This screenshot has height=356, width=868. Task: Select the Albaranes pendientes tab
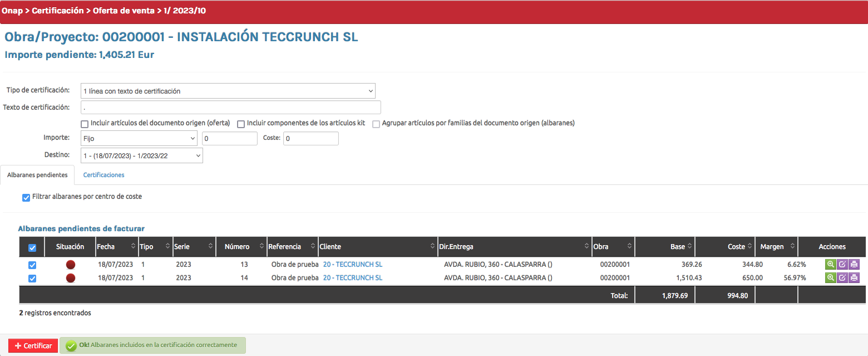(37, 175)
